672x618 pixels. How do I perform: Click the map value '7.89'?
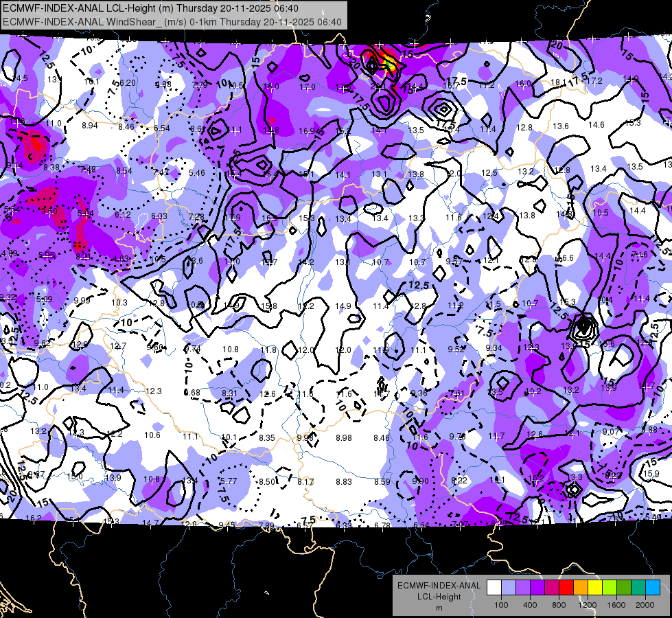click(266, 525)
